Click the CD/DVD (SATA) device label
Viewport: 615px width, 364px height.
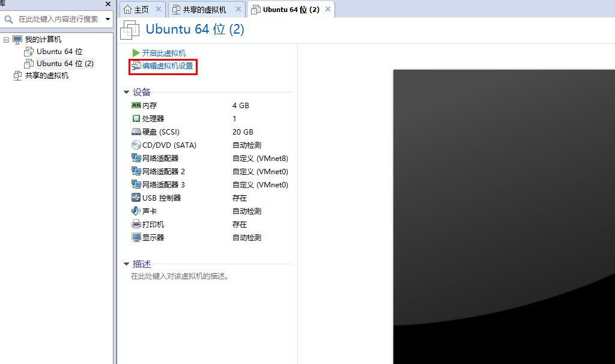click(x=169, y=145)
